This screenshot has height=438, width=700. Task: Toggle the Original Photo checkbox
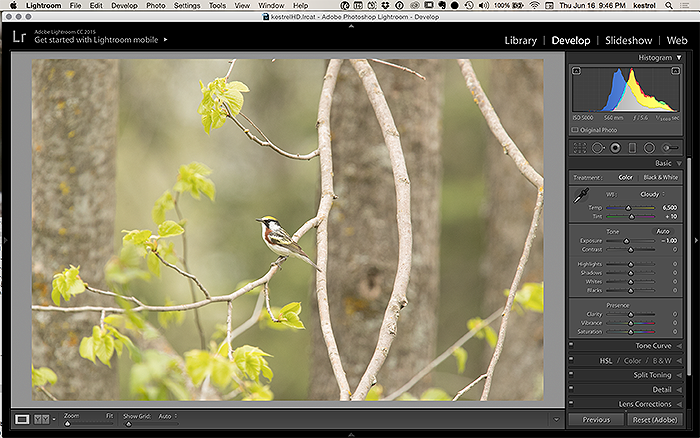pyautogui.click(x=575, y=130)
